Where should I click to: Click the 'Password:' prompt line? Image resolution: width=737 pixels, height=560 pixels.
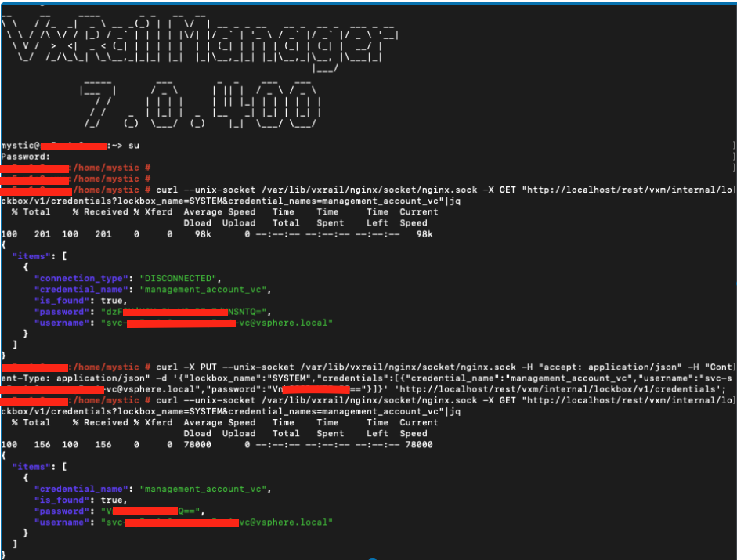coord(25,157)
